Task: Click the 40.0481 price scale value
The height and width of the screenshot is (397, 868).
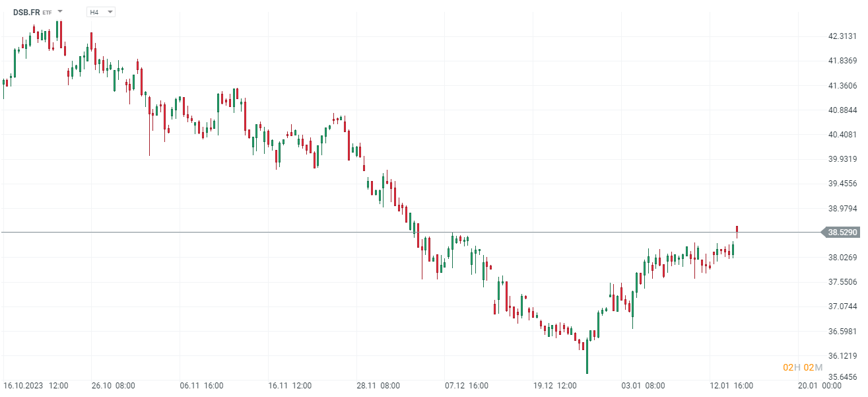Action: coord(842,135)
